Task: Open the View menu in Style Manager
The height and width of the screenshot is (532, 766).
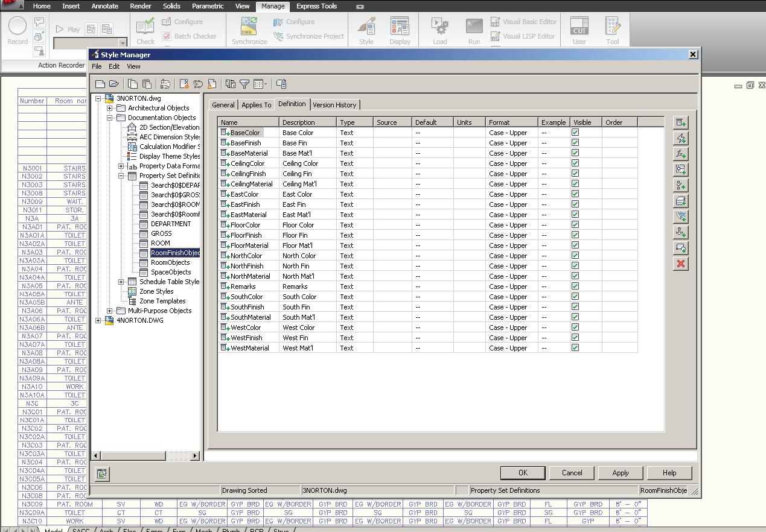Action: tap(133, 66)
